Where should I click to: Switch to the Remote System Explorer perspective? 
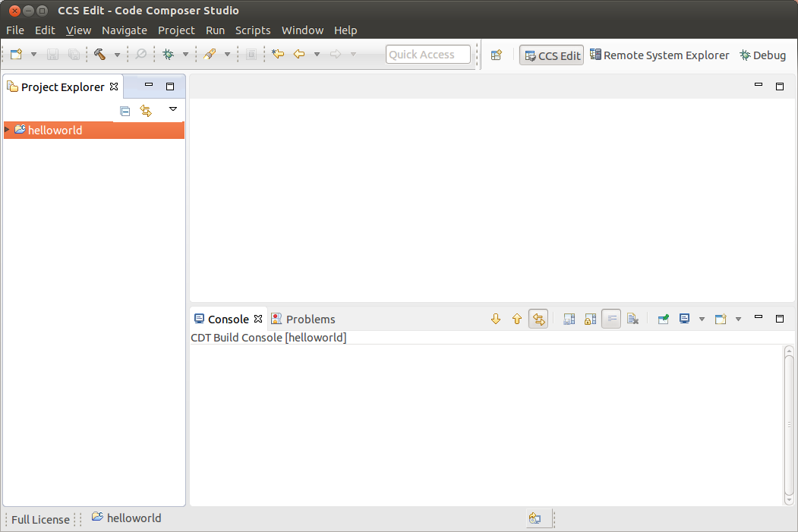[660, 55]
